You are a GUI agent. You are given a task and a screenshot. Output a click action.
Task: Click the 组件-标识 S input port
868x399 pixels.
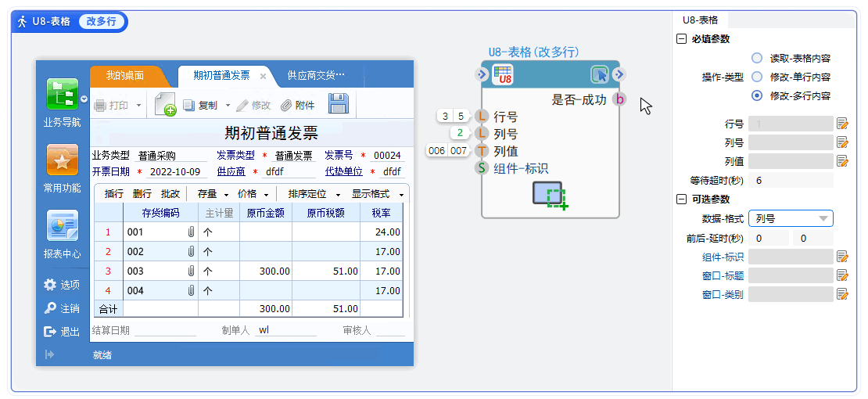click(x=482, y=168)
